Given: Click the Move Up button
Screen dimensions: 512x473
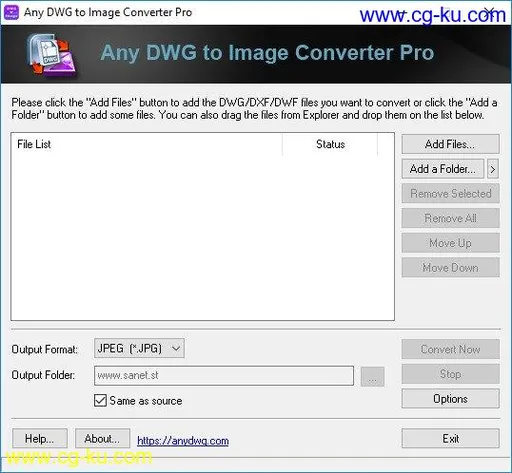Looking at the screenshot, I should [x=450, y=243].
